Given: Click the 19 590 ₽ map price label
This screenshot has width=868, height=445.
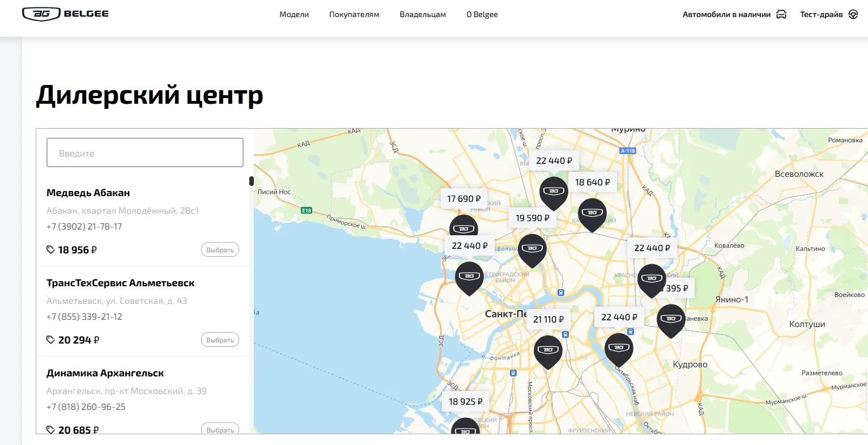Looking at the screenshot, I should click(533, 218).
